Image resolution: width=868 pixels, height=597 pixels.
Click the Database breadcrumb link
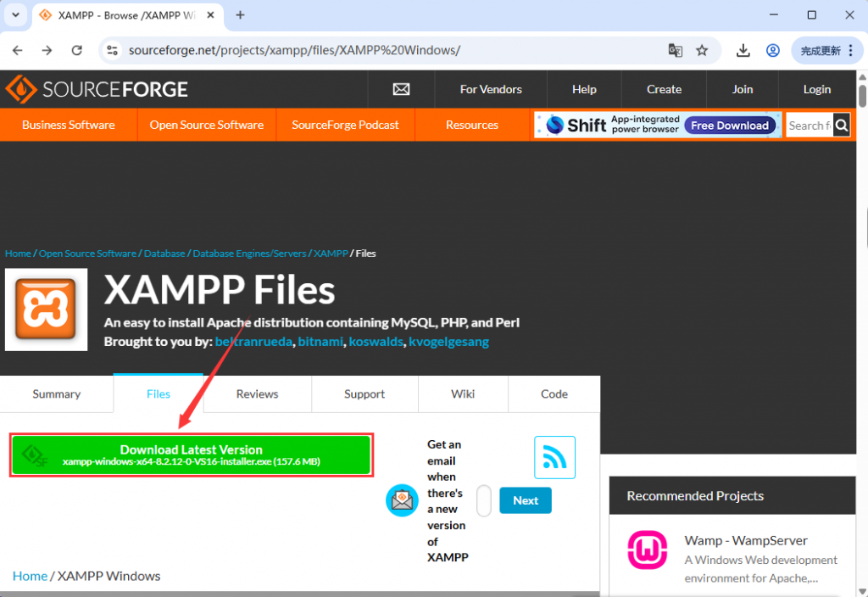(164, 253)
